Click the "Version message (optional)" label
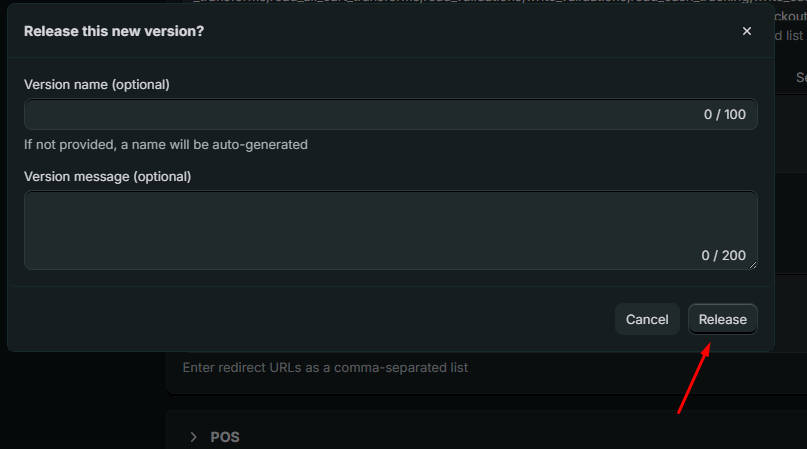807x449 pixels. pos(107,177)
